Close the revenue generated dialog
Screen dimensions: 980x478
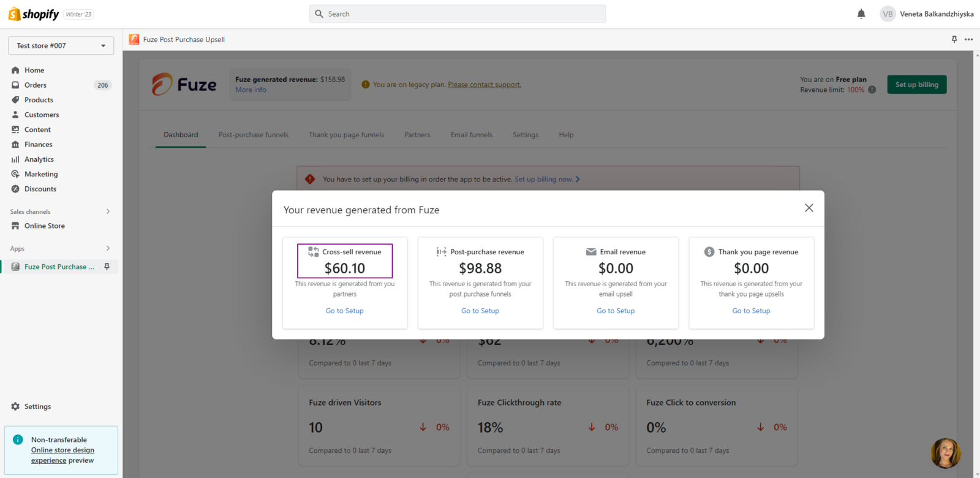coord(809,208)
